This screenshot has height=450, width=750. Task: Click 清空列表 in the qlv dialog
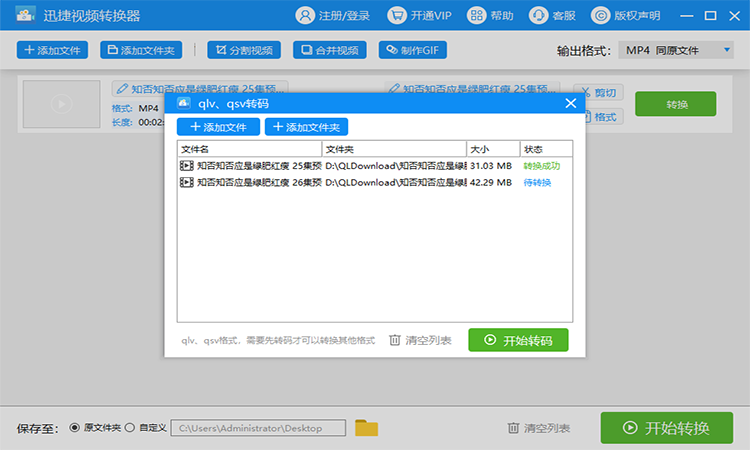(420, 340)
